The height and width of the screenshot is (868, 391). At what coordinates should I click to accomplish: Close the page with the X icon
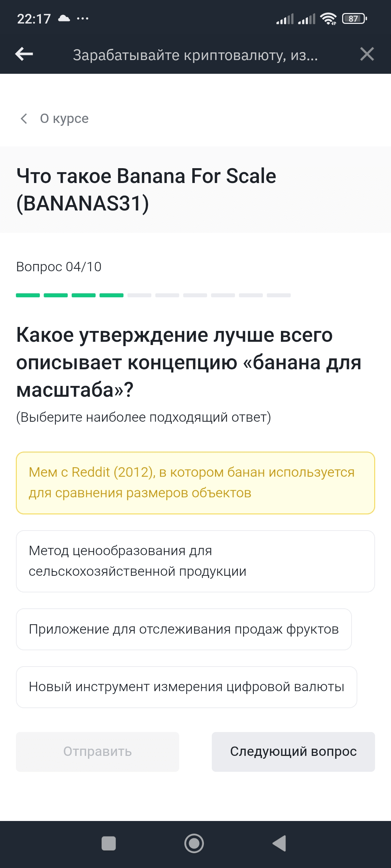coord(367,54)
